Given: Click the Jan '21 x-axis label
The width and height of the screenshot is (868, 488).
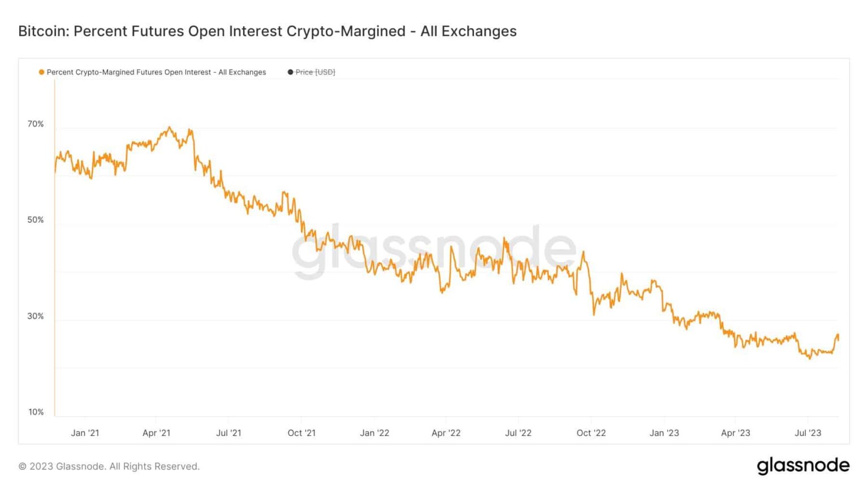Looking at the screenshot, I should 85,433.
